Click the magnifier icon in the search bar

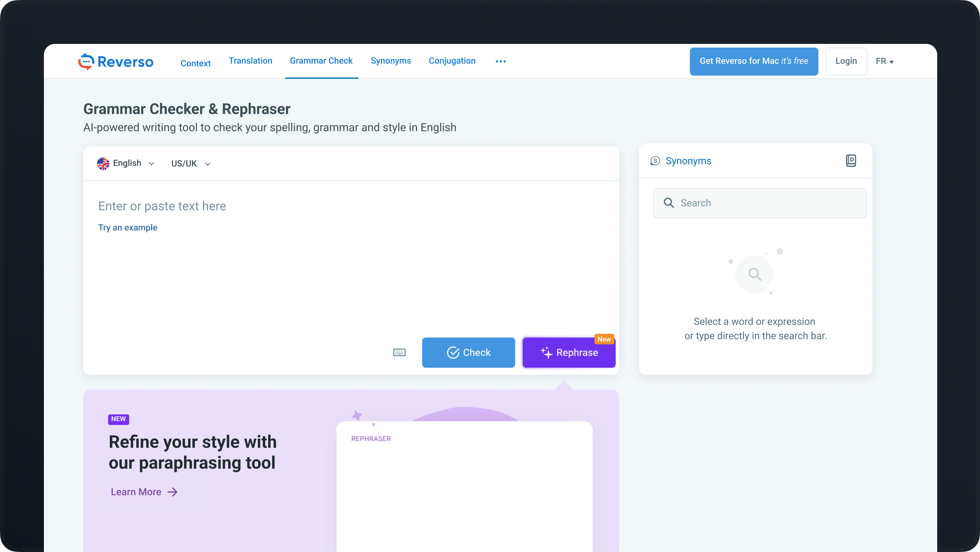click(x=668, y=203)
